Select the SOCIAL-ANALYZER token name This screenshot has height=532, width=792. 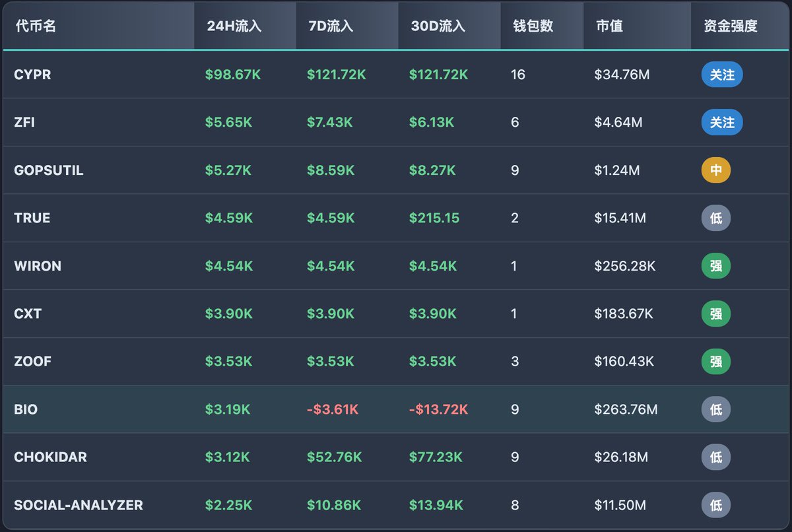79,506
